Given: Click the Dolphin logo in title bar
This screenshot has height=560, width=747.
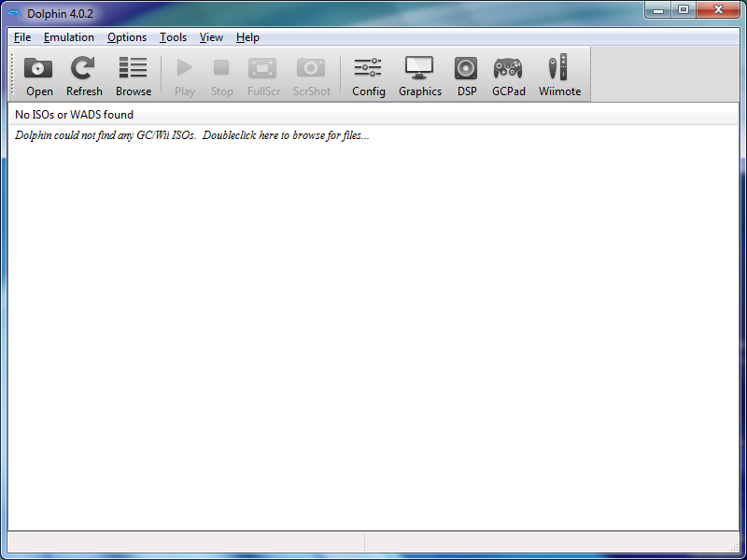Looking at the screenshot, I should (15, 13).
